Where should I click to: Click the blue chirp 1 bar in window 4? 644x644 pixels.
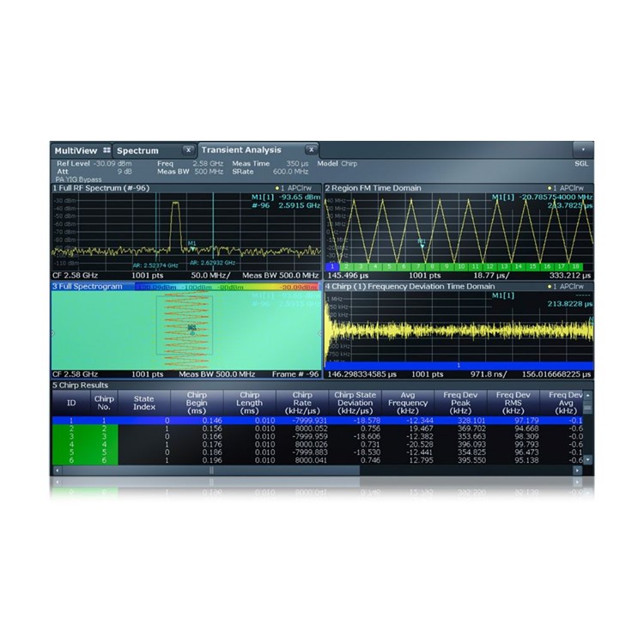459,365
